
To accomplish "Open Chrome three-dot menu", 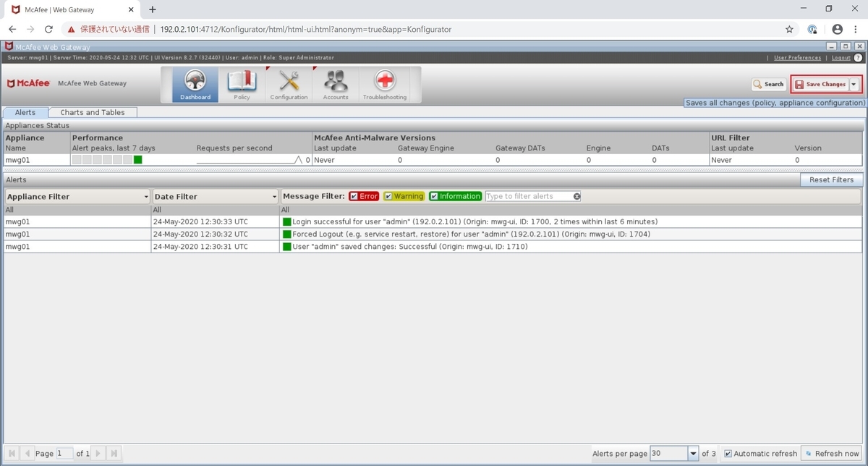I will (856, 30).
